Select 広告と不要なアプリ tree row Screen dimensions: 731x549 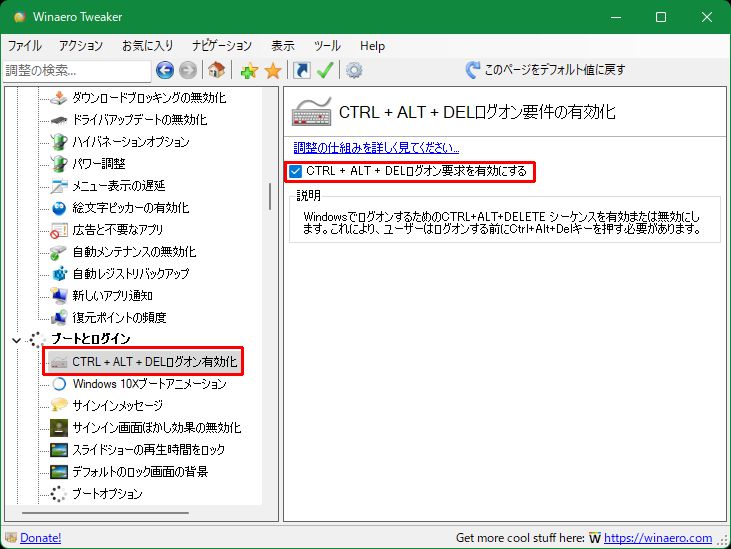(x=118, y=230)
